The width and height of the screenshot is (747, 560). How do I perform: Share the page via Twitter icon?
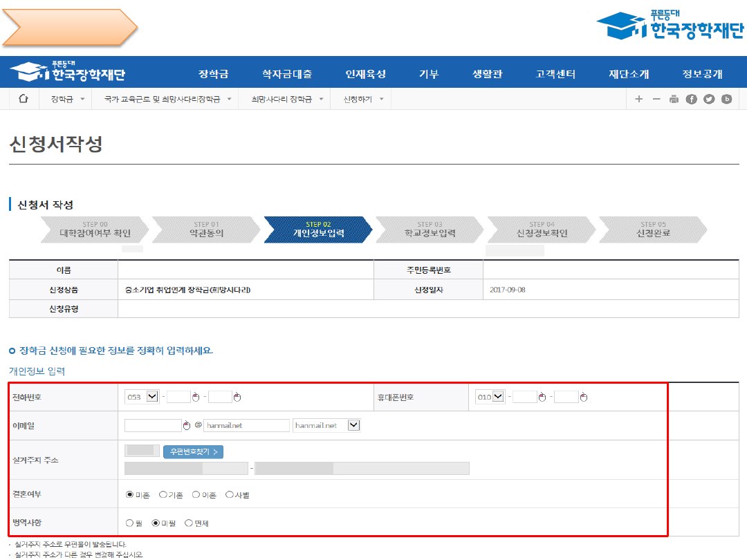708,99
